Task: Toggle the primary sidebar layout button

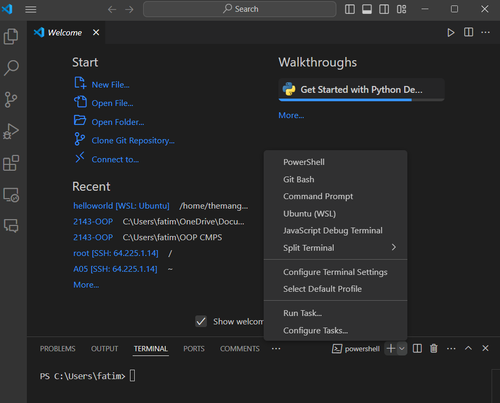Action: pos(350,9)
